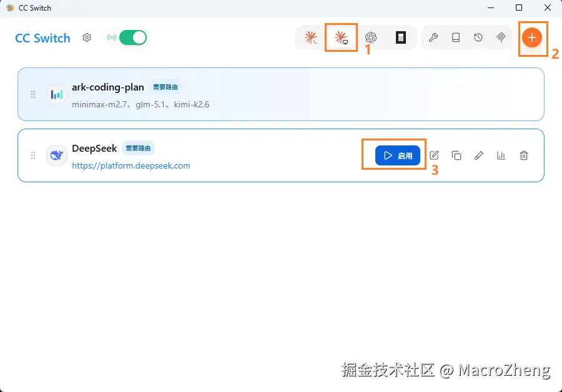Add a new provider with the orange plus
Screen dimensions: 562x392
click(x=532, y=37)
